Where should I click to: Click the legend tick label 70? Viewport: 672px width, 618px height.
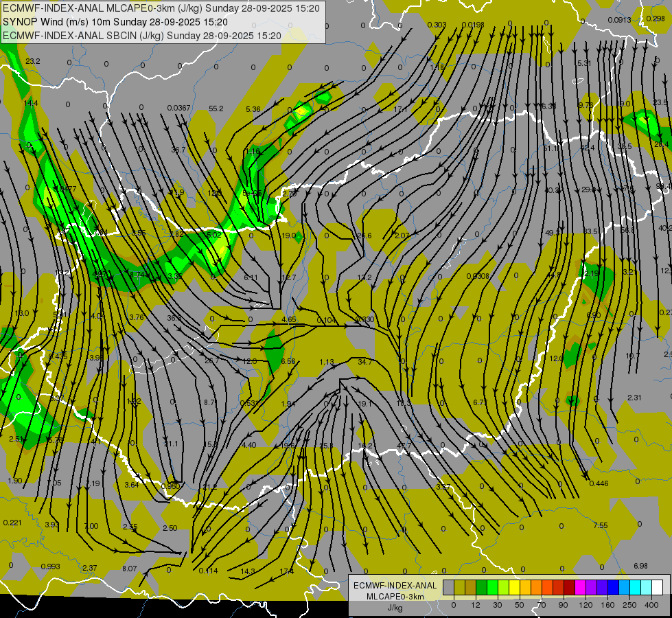point(541,605)
